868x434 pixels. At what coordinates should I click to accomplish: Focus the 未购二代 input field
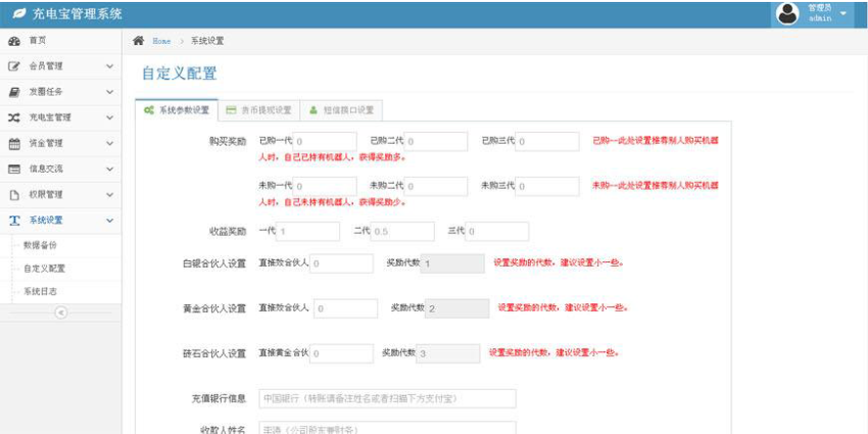click(436, 187)
